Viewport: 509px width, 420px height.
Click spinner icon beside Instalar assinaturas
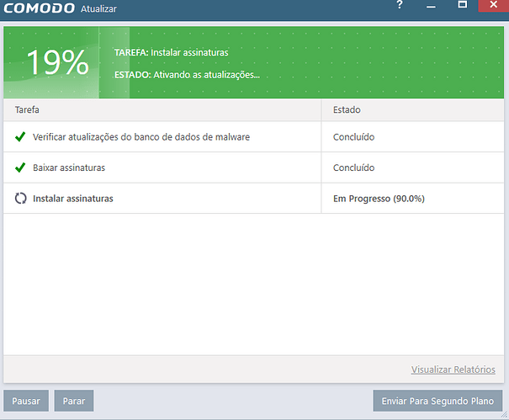20,199
